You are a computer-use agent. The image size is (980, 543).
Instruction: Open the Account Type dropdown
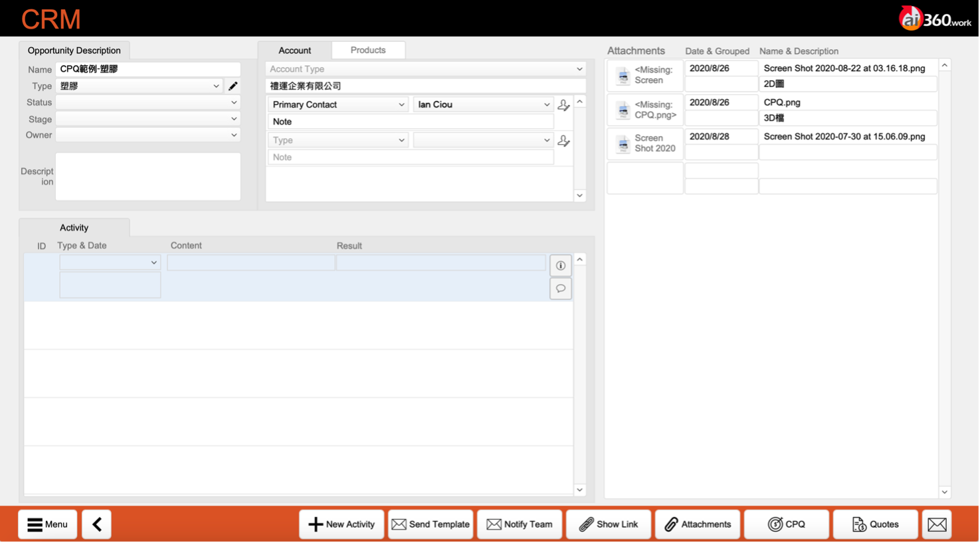425,69
